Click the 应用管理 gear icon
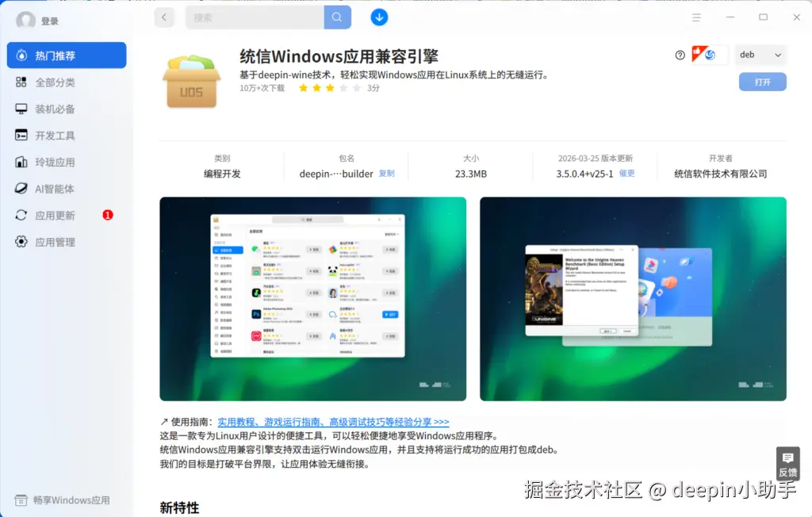The height and width of the screenshot is (517, 812). (21, 241)
